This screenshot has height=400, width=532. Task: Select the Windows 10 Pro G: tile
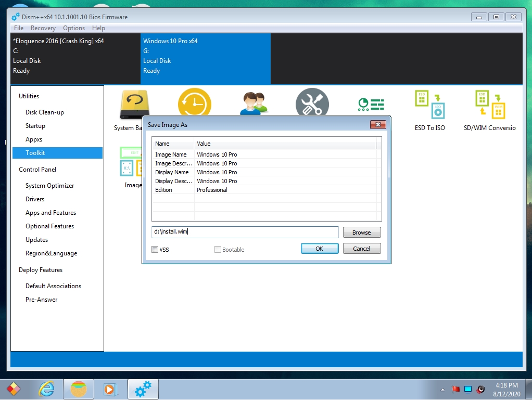(206, 59)
